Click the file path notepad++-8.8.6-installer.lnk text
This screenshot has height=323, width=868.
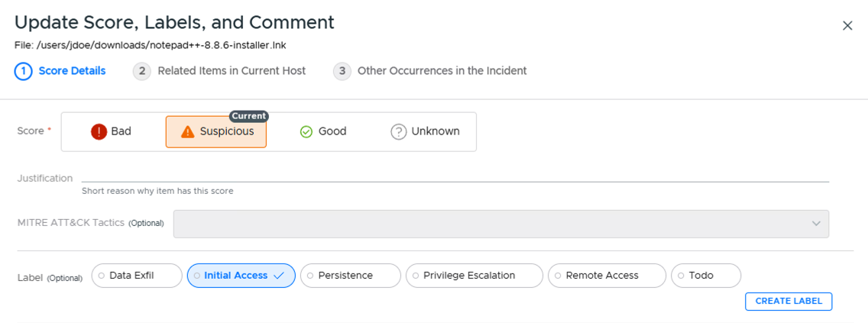point(162,45)
